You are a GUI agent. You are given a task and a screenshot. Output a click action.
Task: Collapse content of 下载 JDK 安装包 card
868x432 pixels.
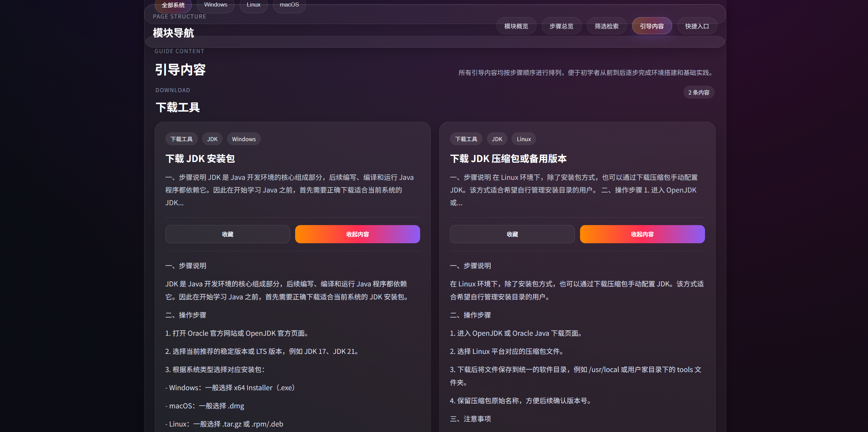click(x=357, y=234)
